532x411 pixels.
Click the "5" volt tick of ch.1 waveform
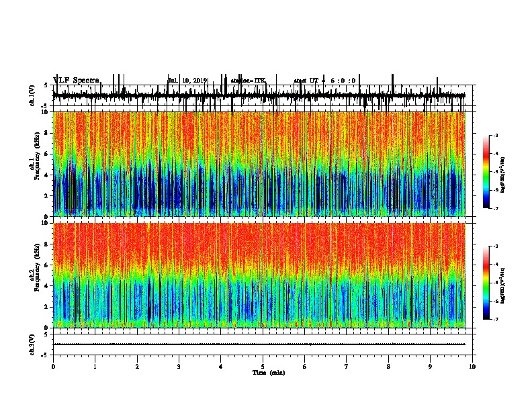coord(46,85)
